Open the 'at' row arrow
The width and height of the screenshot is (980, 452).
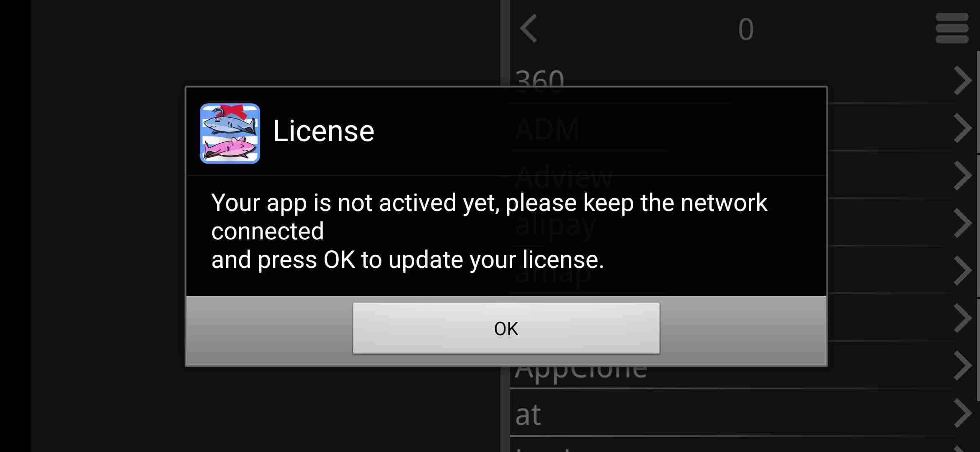(x=962, y=413)
